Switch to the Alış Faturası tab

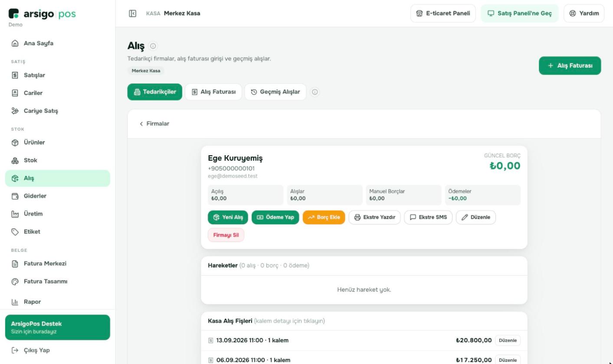[213, 92]
